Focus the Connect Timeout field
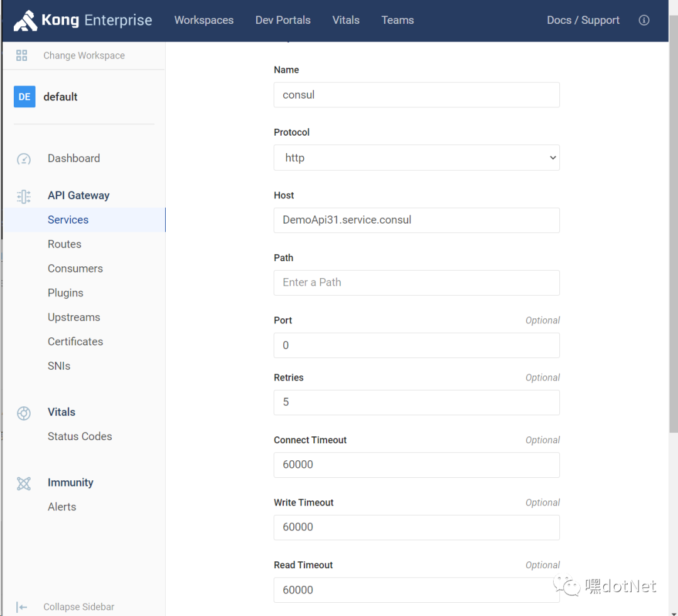The width and height of the screenshot is (678, 616). point(416,465)
